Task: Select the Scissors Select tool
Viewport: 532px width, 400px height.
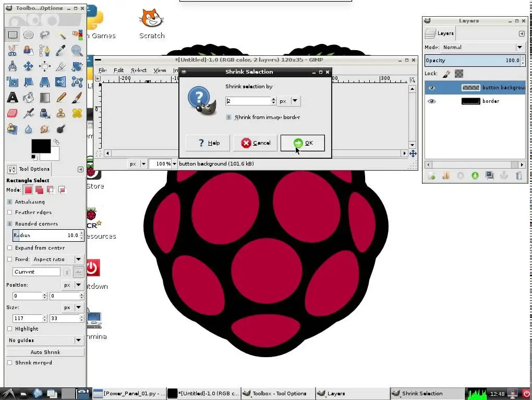Action: 13,50
